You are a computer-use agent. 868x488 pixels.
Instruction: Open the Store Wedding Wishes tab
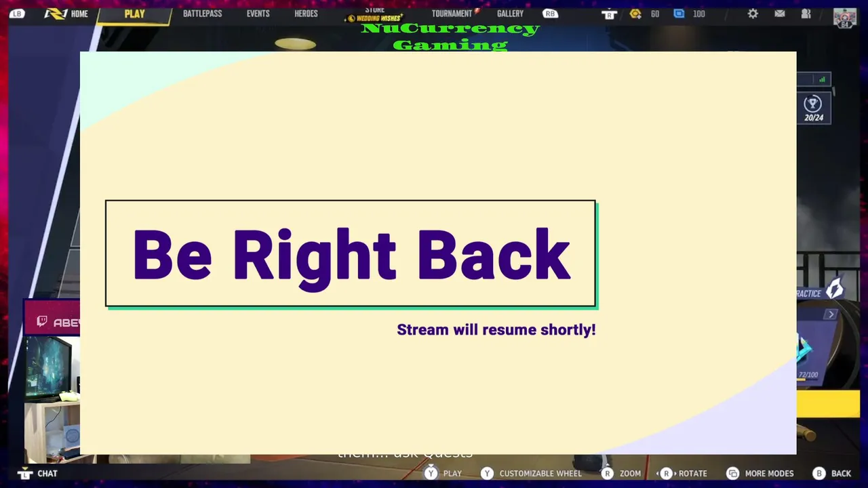click(374, 14)
